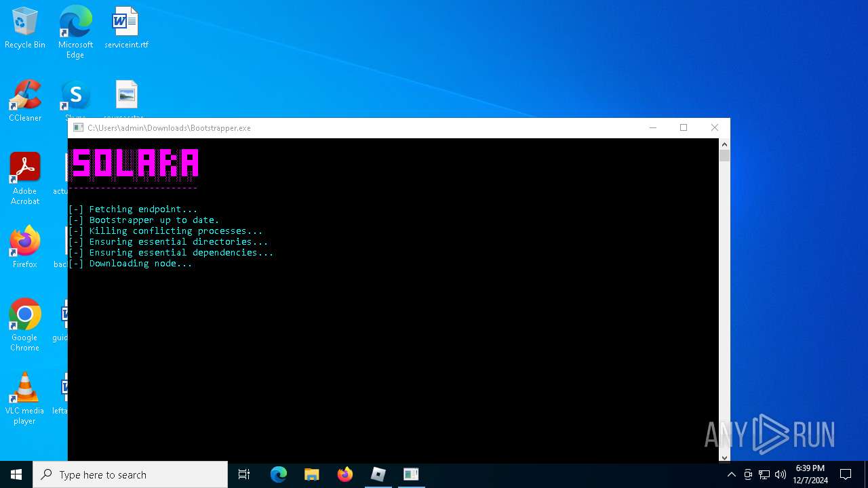Minimize the Bootstrapper.exe console window

pyautogui.click(x=653, y=127)
